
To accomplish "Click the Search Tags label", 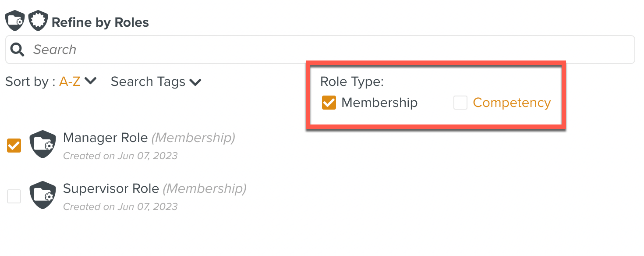I will (148, 82).
